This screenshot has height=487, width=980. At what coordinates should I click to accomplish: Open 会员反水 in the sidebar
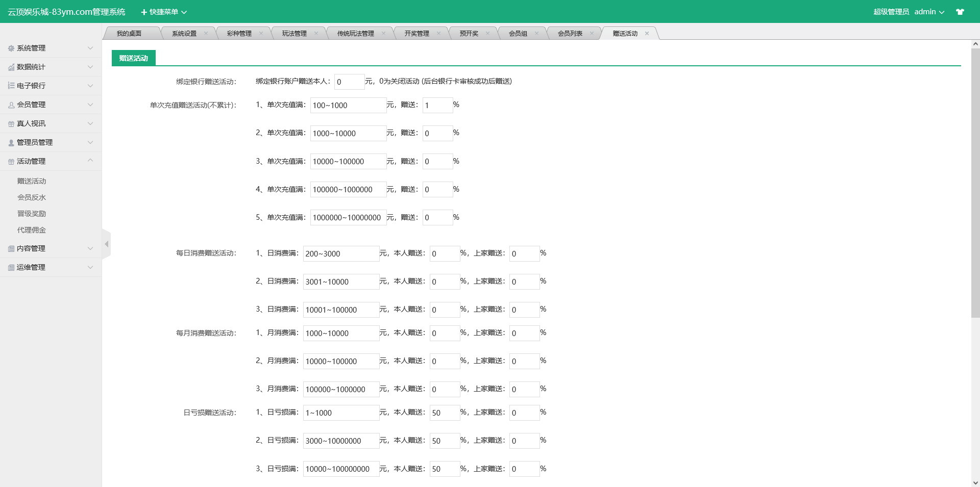tap(32, 197)
